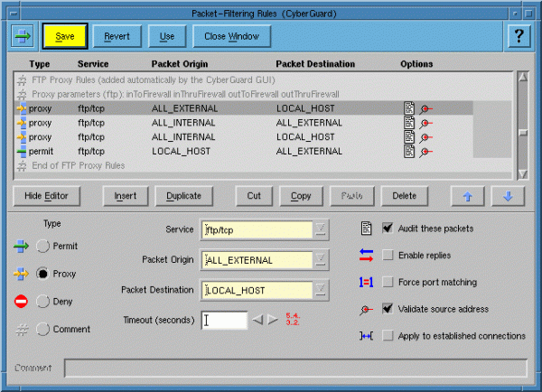Uncheck Validate source address
This screenshot has height=392, width=542.
click(388, 309)
